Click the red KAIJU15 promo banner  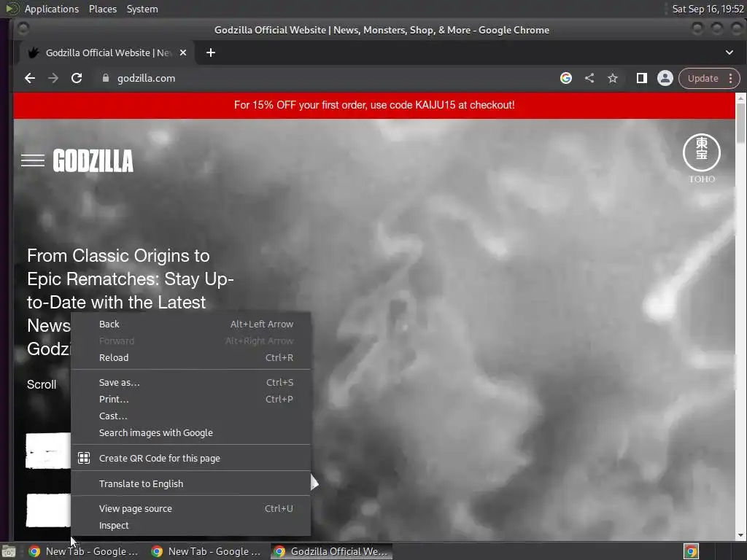click(374, 105)
